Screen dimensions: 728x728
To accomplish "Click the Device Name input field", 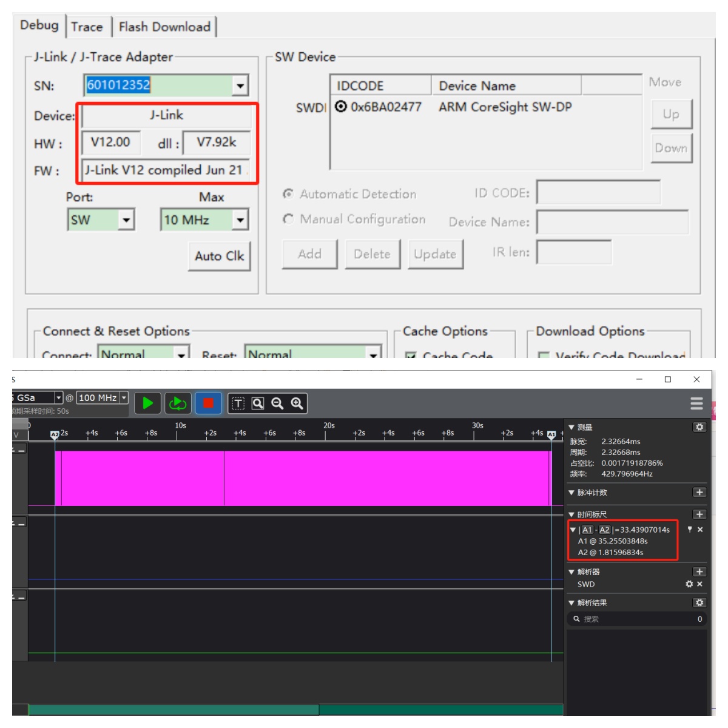I will coord(613,221).
